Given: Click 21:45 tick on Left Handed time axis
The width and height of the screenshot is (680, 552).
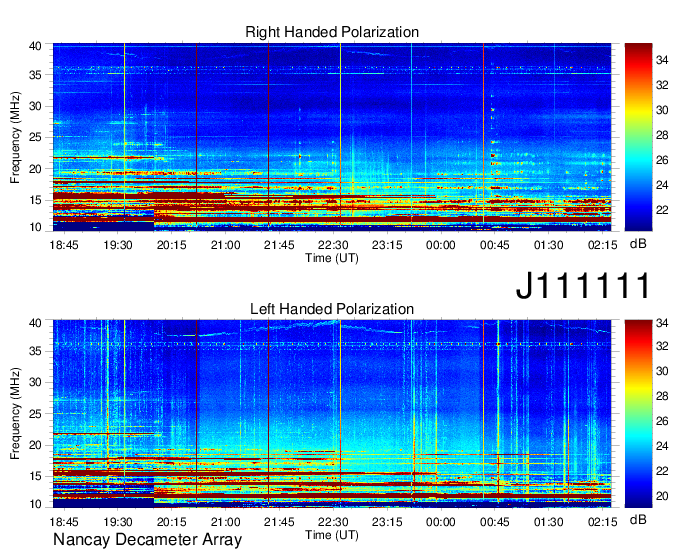Looking at the screenshot, I should tap(279, 522).
